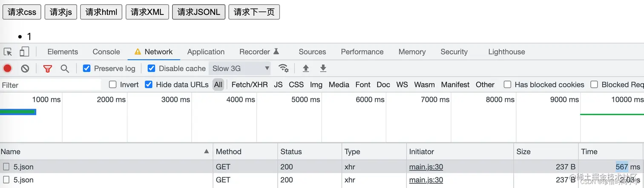Filter requests by Other type
The width and height of the screenshot is (644, 188).
point(485,84)
